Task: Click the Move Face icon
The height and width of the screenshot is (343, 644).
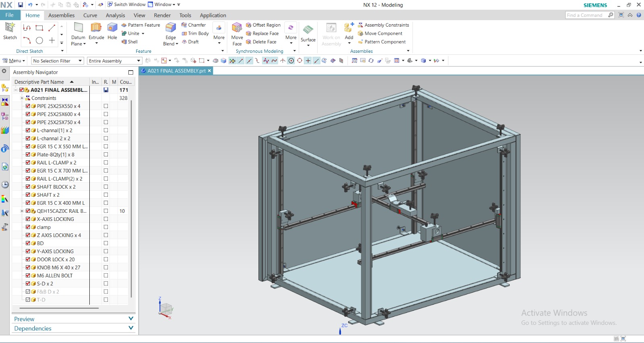Action: [237, 28]
